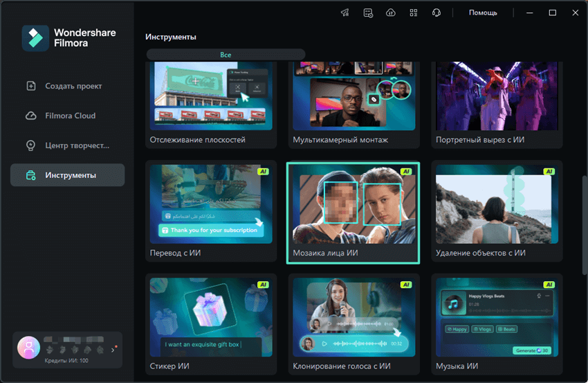Click Перевод с ИИ caption text
Image resolution: width=588 pixels, height=383 pixels.
[x=175, y=253]
